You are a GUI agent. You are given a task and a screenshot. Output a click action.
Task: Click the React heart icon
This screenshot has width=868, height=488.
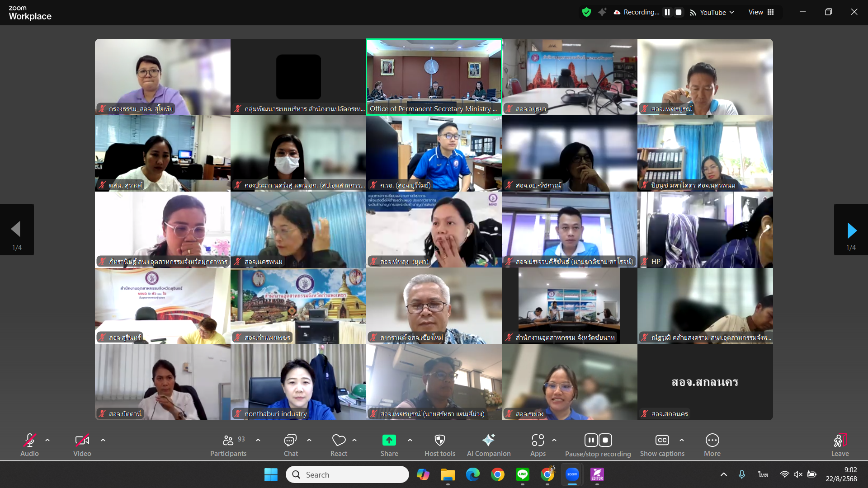click(339, 441)
